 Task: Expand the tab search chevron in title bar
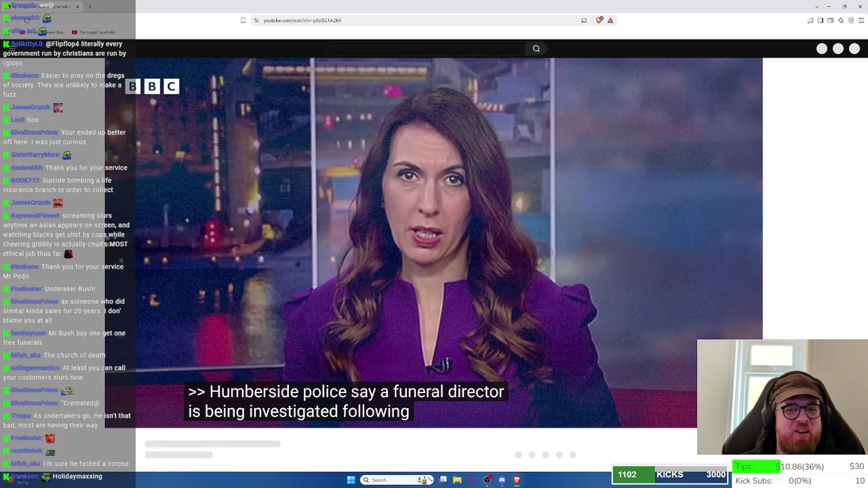[816, 7]
